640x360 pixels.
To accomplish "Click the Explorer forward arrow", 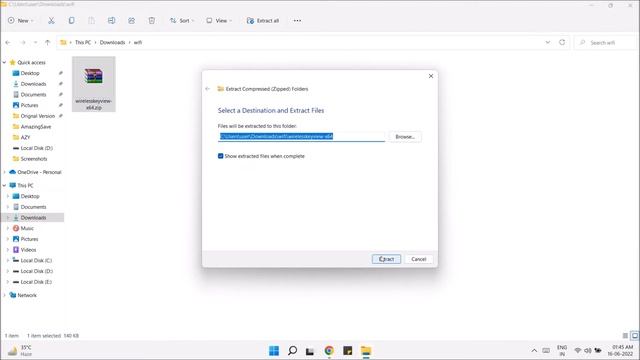I will click(x=23, y=42).
